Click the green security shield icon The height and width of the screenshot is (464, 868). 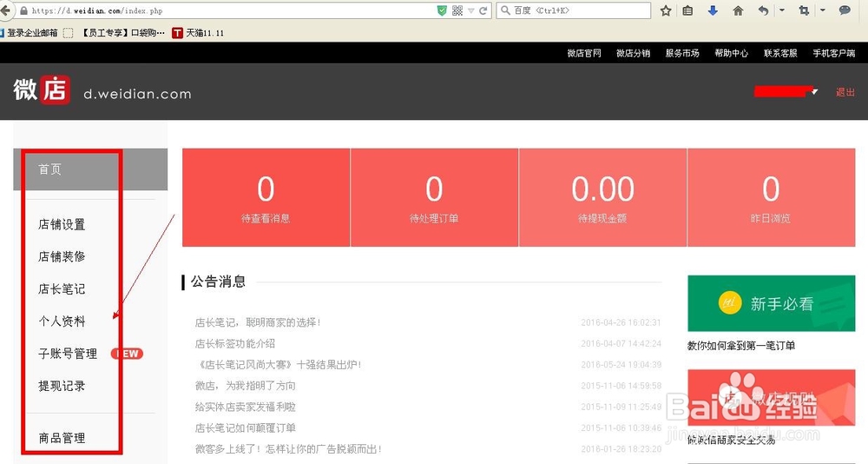click(x=442, y=10)
